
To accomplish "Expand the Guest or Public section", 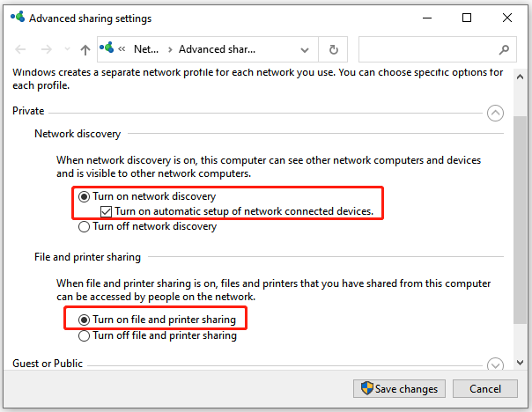I will pyautogui.click(x=495, y=364).
